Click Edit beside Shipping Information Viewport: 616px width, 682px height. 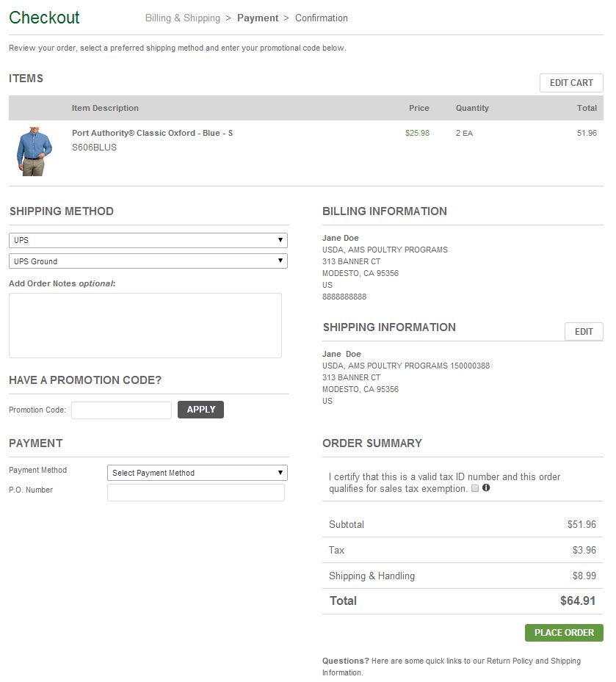[584, 332]
